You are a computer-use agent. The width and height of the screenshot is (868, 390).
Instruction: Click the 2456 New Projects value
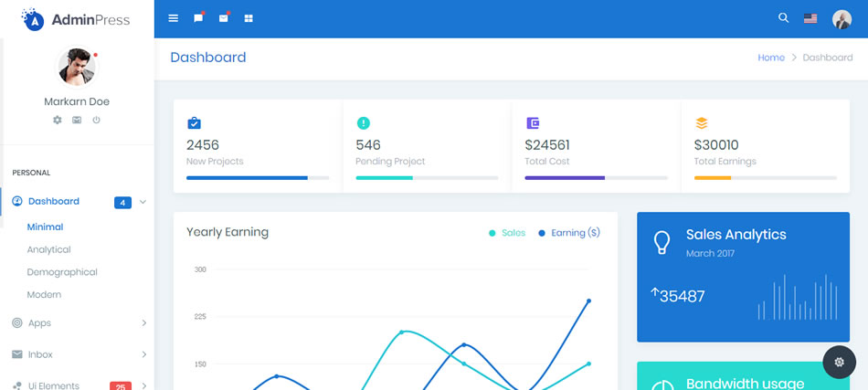203,145
